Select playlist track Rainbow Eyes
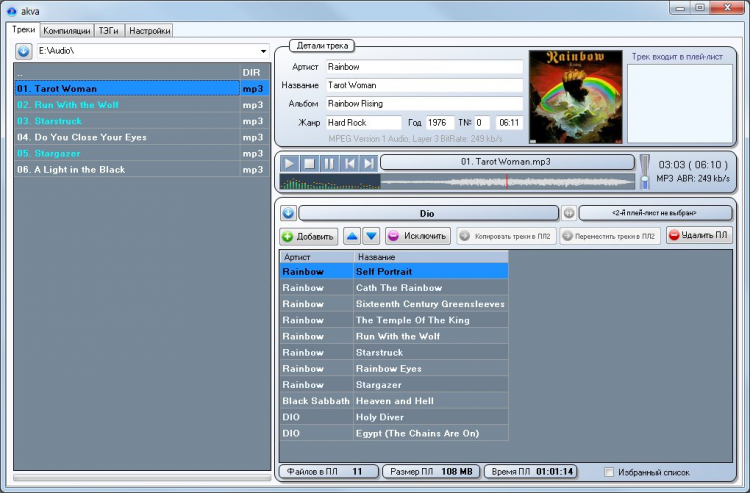 click(x=394, y=369)
